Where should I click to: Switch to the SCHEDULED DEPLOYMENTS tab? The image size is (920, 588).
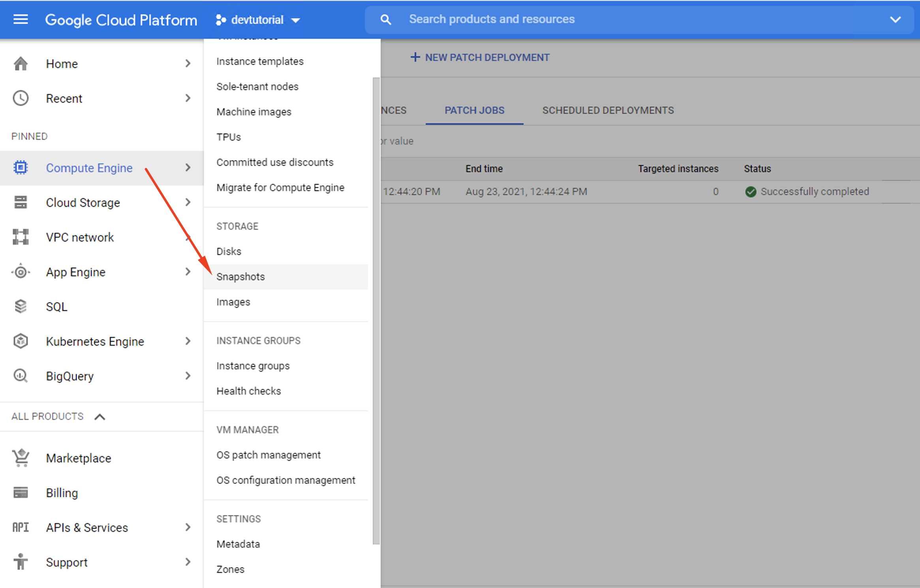tap(608, 110)
